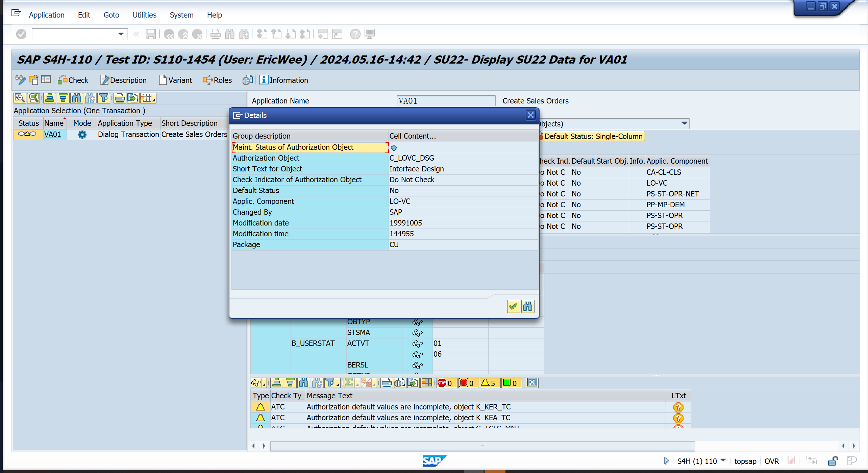This screenshot has width=868, height=473.
Task: Click the binoculars find icon in Details dialog
Action: pos(527,306)
